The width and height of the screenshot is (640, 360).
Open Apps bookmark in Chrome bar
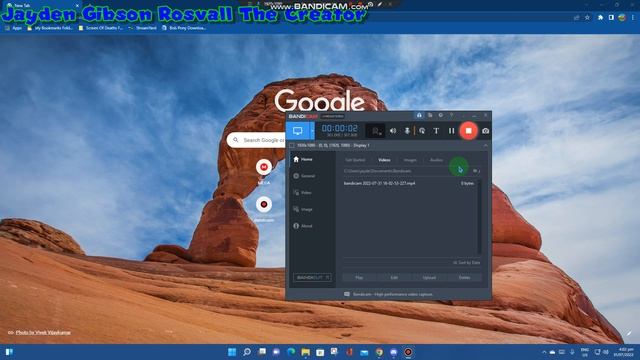[x=13, y=28]
